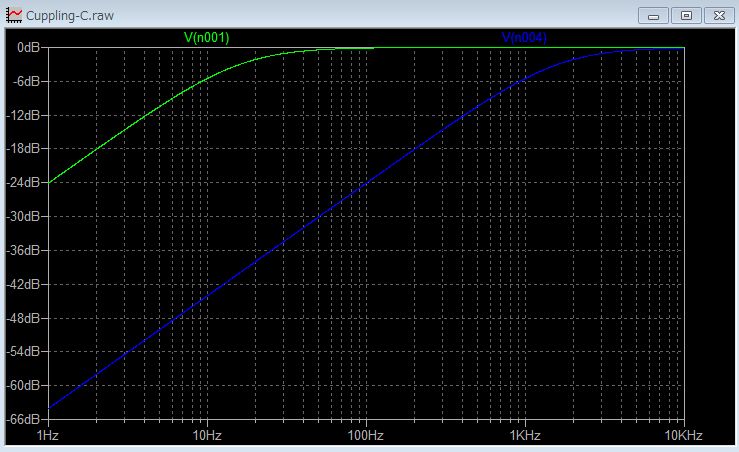Screen dimensions: 739x452
Task: Click the -60dB vertical axis label
Action: tap(23, 386)
